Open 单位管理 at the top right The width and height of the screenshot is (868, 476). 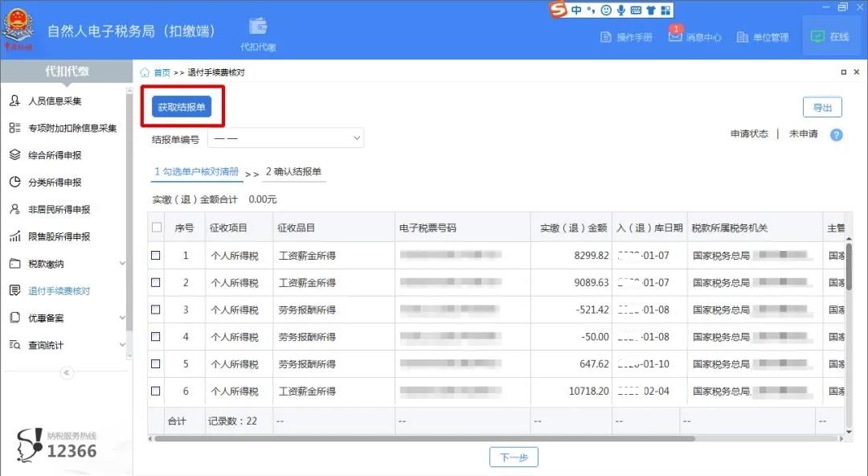pyautogui.click(x=760, y=36)
